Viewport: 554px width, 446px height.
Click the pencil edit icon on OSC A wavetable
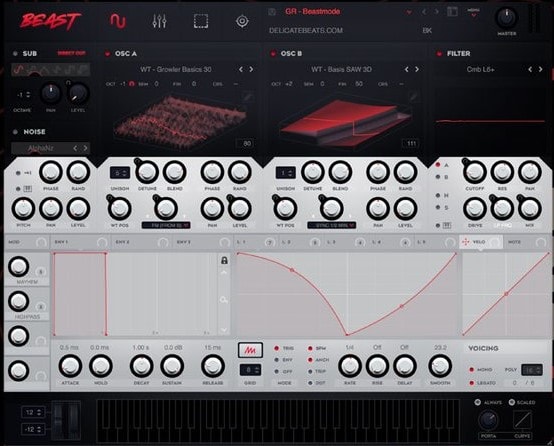(x=248, y=96)
